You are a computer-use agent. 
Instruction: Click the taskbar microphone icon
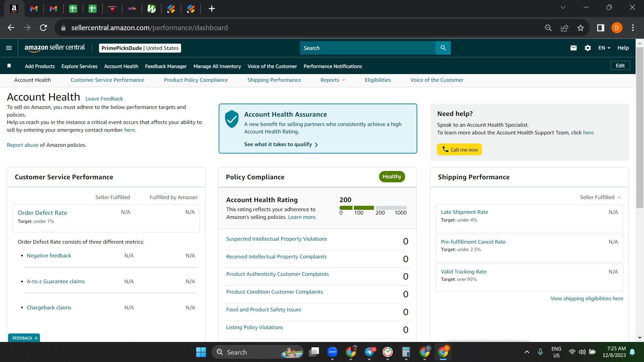tap(540, 352)
